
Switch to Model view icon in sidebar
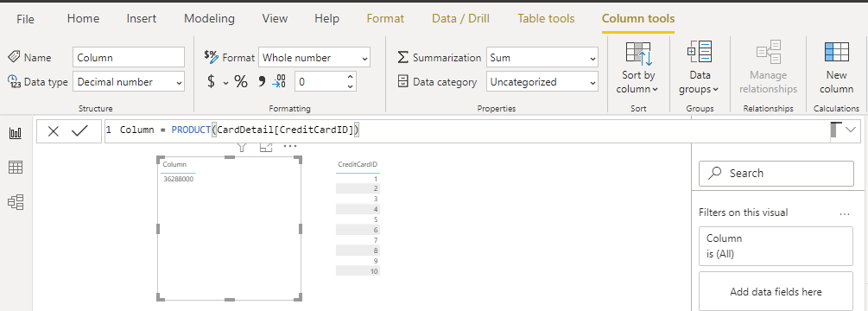click(16, 202)
